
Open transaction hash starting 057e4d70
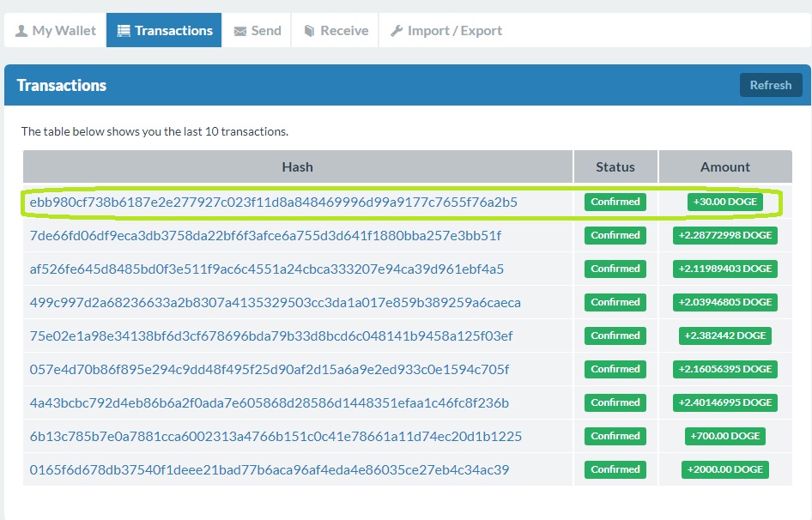(x=270, y=369)
